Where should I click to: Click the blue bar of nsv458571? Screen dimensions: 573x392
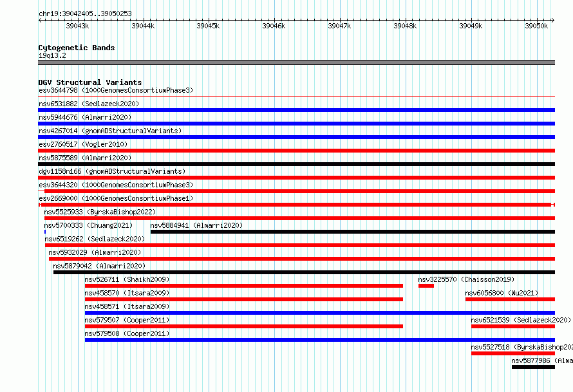tap(320, 313)
